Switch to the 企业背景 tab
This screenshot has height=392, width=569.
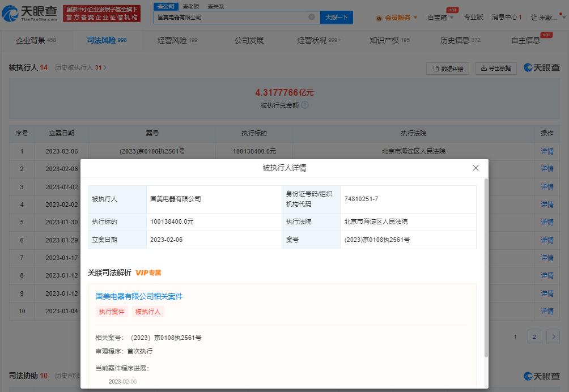(36, 40)
